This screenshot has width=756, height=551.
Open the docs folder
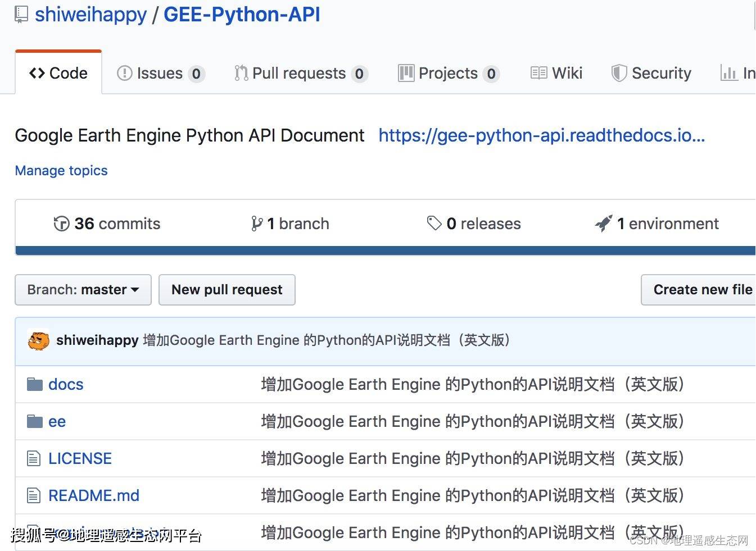[66, 384]
